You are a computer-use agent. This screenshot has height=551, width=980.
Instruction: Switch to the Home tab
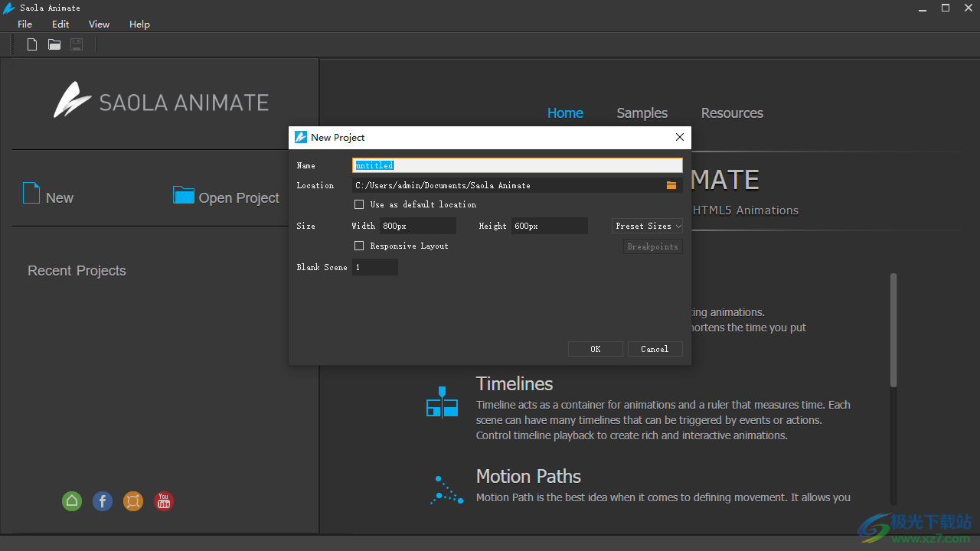pos(565,113)
